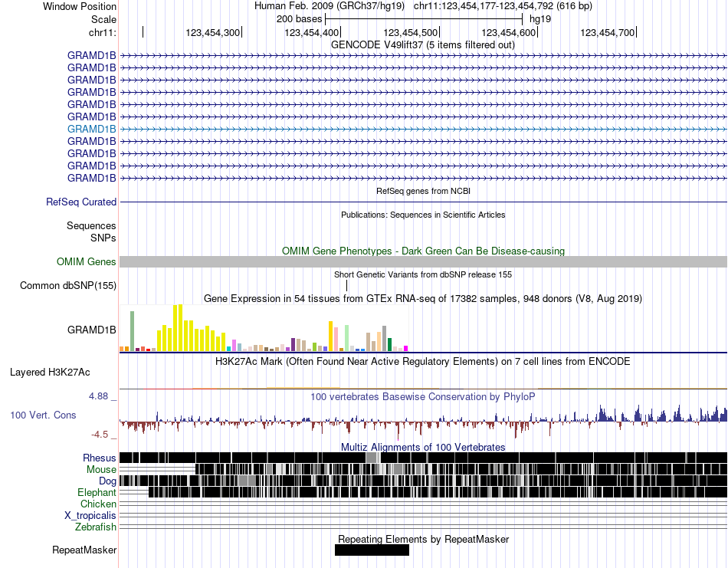Image resolution: width=728 pixels, height=568 pixels.
Task: Open "100 vertebrates Basewise Conservation by PhyloP"
Action: pyautogui.click(x=422, y=396)
